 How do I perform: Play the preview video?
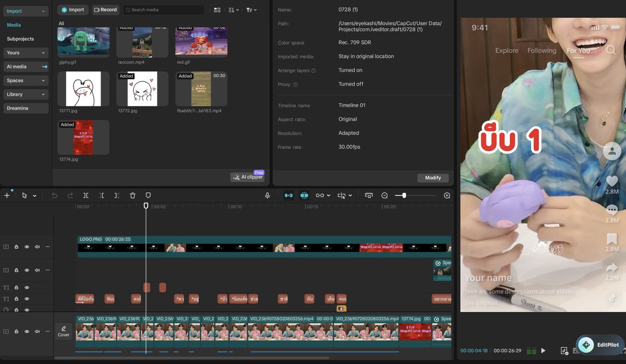(x=543, y=351)
